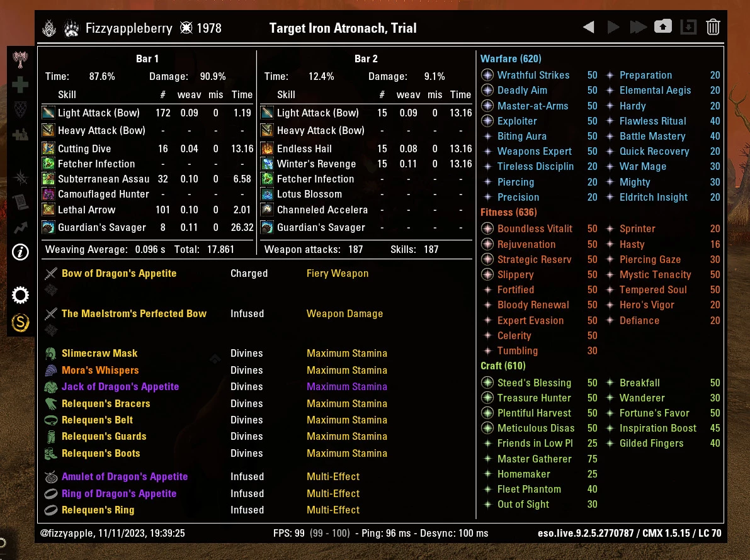
Task: Click the Target Iron Atronach, Trial title
Action: pos(343,28)
